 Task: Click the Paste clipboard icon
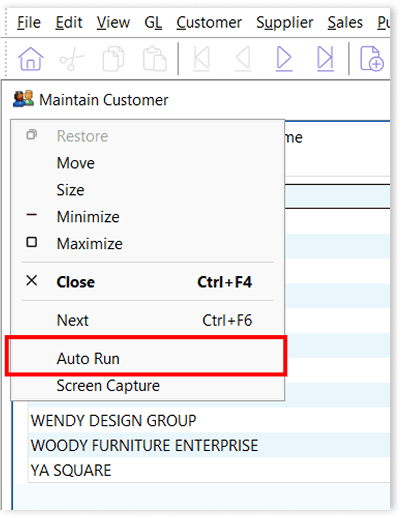pos(154,59)
